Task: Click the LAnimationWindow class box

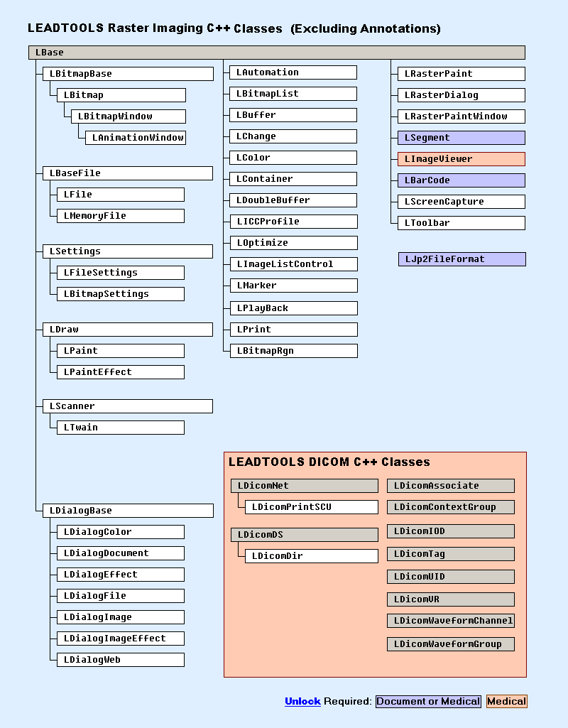Action: [136, 138]
